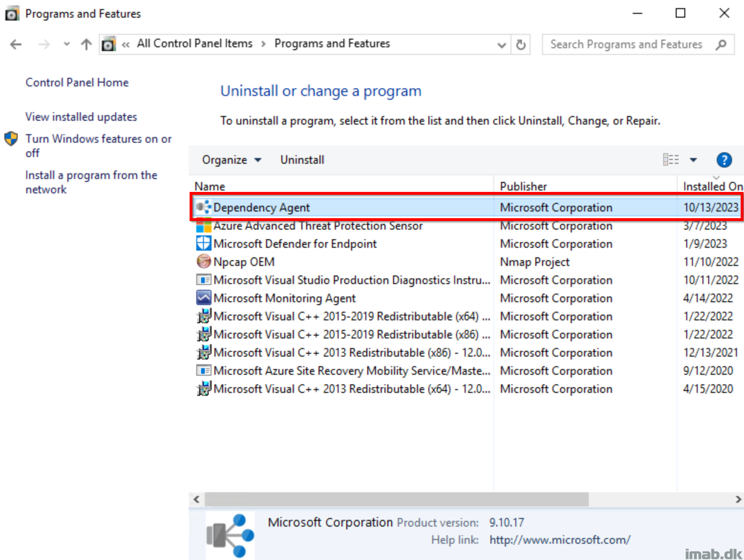Expand breadcrumb chevron after All Control Panel Items
Viewport: 744px width, 560px height.
[263, 44]
